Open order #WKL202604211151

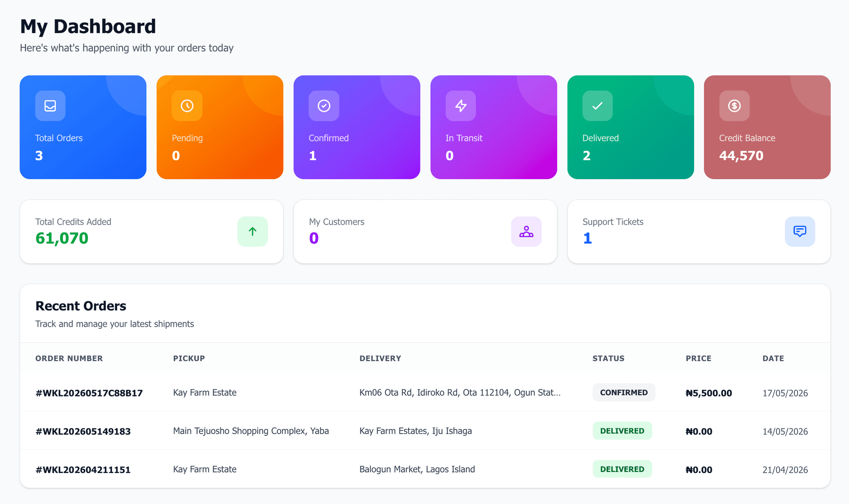(83, 470)
